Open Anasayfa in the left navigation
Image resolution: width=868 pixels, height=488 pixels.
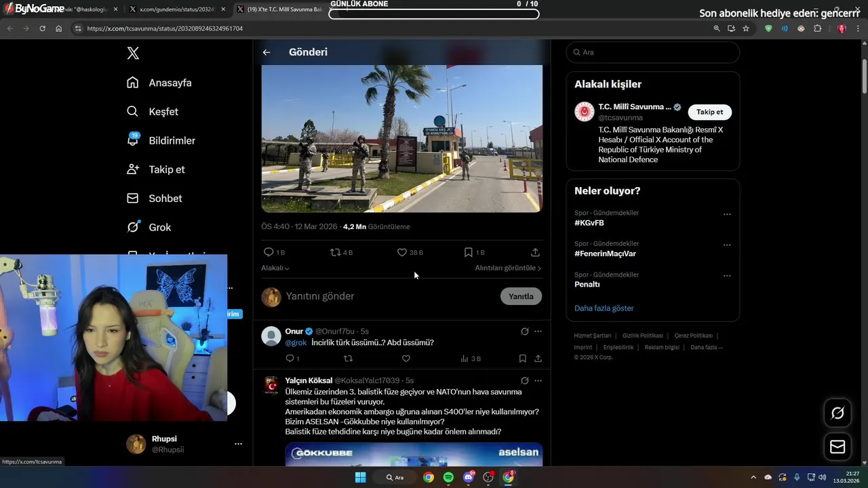coord(159,83)
